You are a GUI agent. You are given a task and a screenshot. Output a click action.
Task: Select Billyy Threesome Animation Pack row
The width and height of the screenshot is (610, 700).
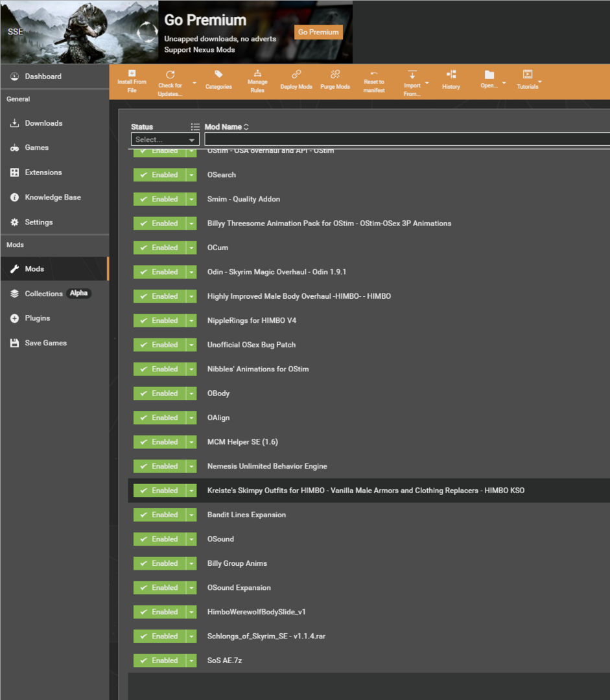(369, 223)
